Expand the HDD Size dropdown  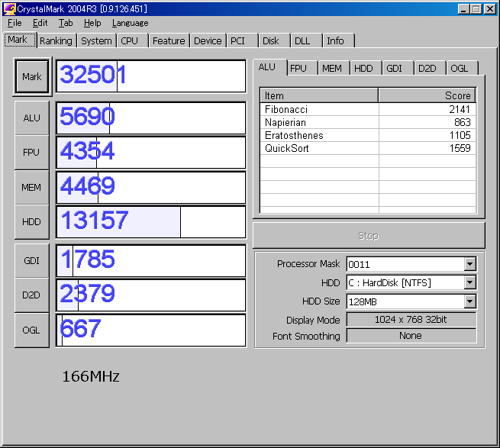[x=469, y=302]
